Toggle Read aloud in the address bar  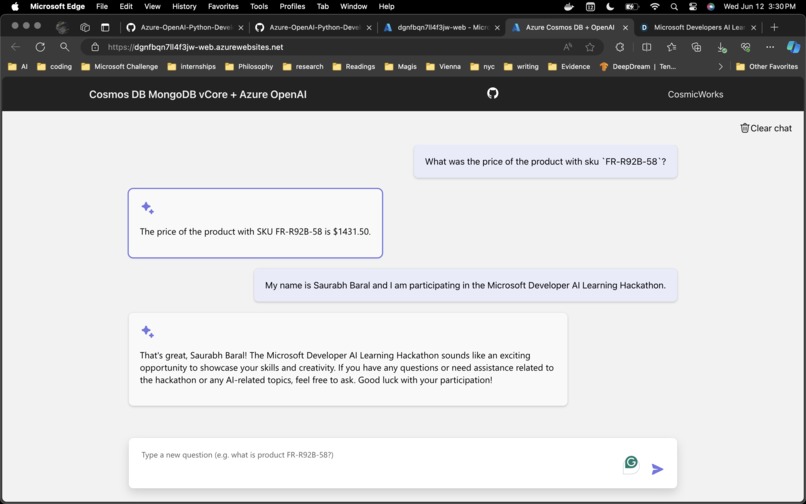tap(567, 47)
